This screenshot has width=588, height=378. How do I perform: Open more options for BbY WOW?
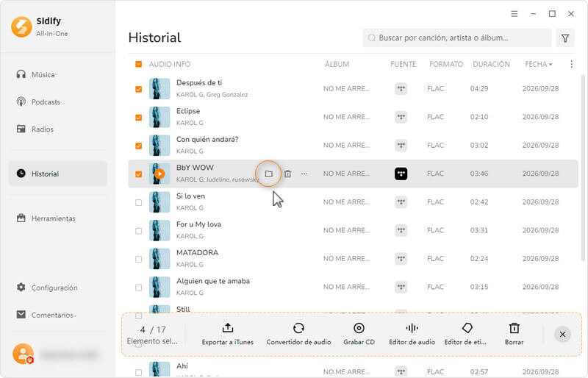(304, 174)
